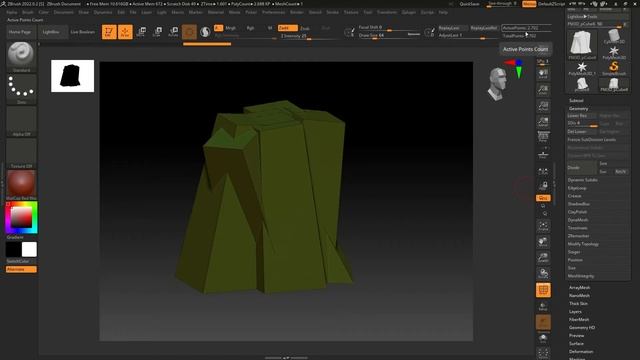This screenshot has width=640, height=360.
Task: Click the lock camera icon
Action: coord(543,186)
